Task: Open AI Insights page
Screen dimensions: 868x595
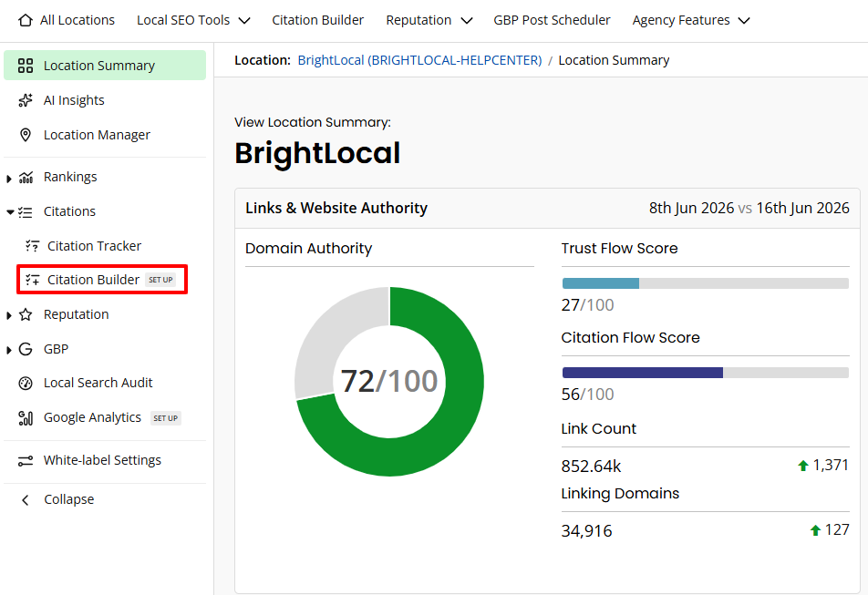Action: (x=74, y=100)
